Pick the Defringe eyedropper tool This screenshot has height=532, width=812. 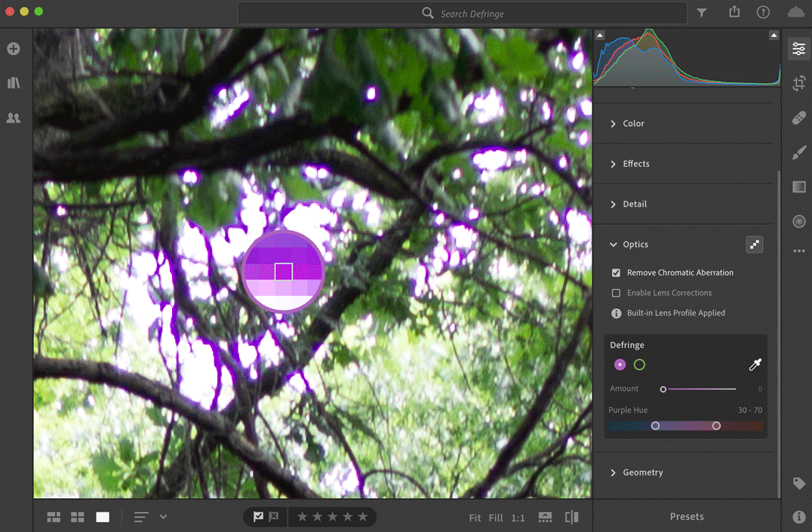755,365
